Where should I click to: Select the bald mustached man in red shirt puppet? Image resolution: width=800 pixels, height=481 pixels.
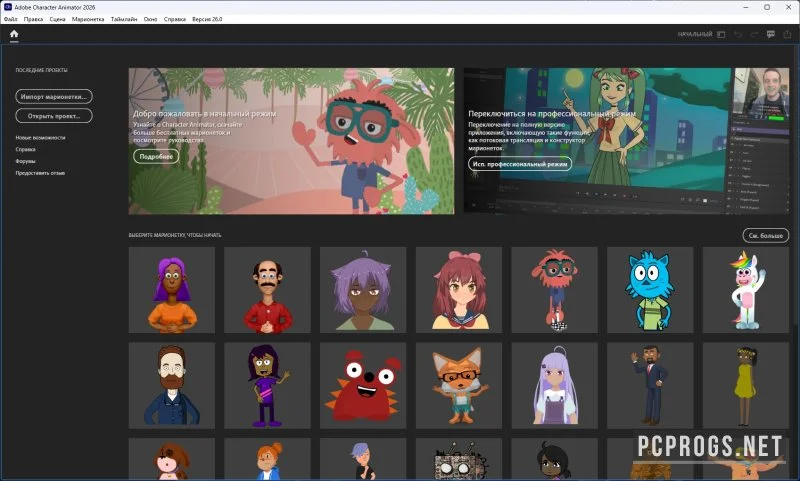coord(267,290)
